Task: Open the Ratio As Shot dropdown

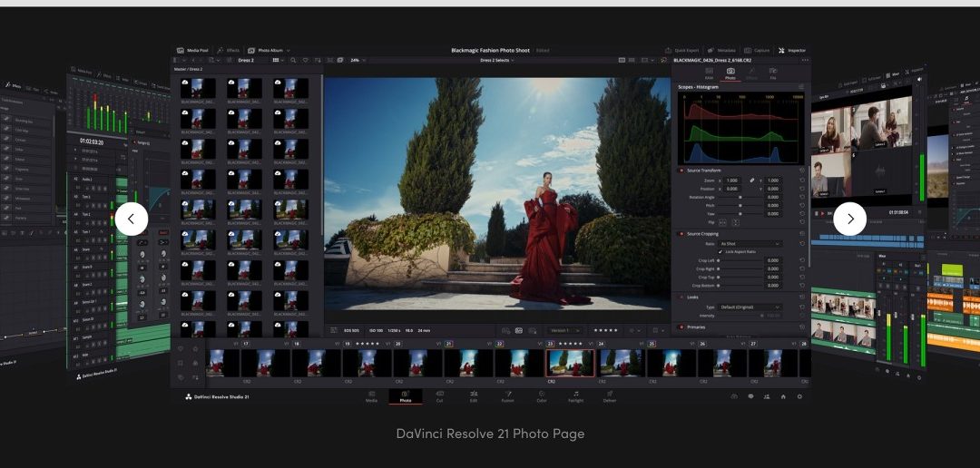Action: 750,244
